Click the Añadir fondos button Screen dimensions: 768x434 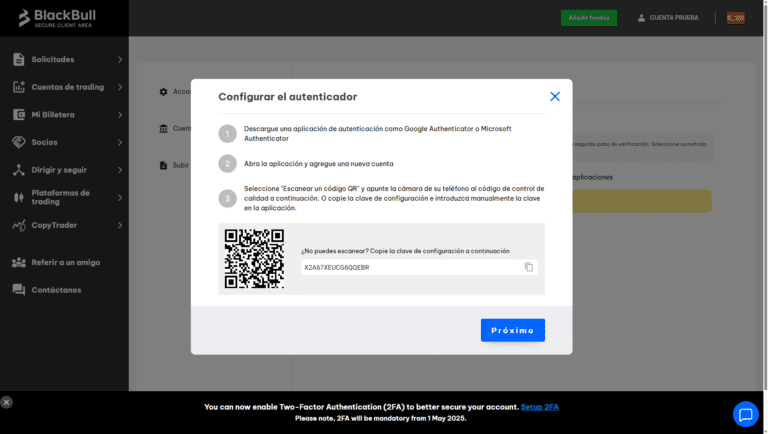click(589, 18)
